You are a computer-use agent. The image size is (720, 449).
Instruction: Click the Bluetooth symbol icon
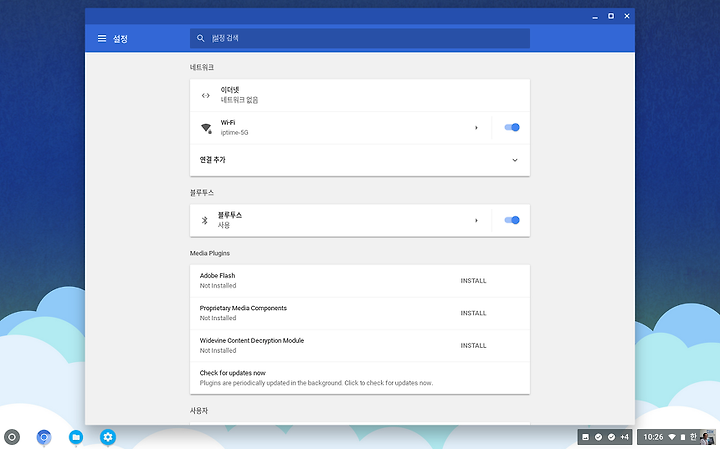(x=205, y=220)
